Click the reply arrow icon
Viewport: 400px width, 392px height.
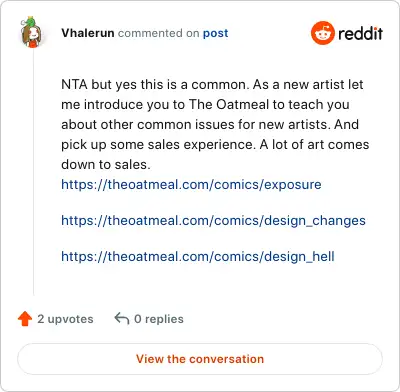click(x=122, y=318)
